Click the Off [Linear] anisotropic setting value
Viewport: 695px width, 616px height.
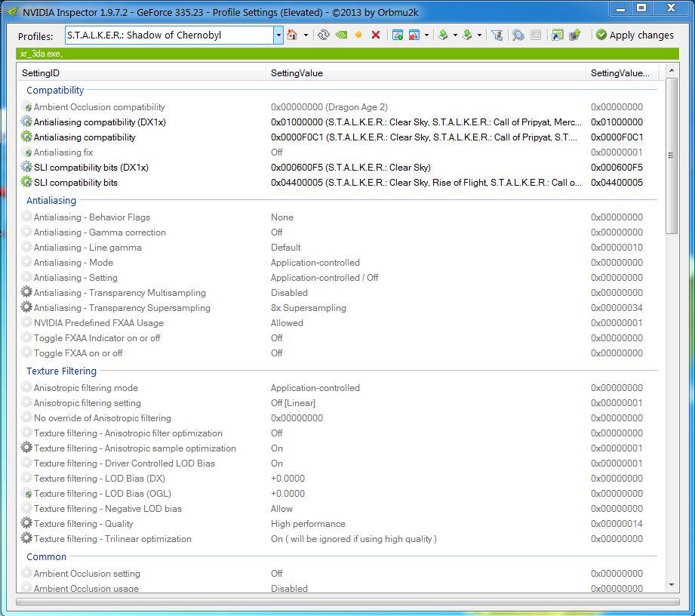[293, 403]
